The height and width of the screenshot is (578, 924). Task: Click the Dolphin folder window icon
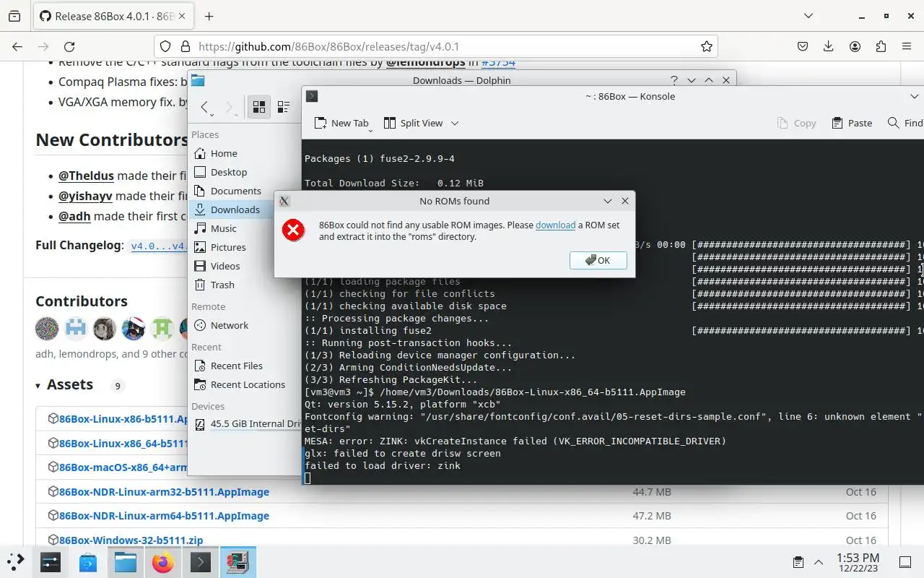coord(197,80)
